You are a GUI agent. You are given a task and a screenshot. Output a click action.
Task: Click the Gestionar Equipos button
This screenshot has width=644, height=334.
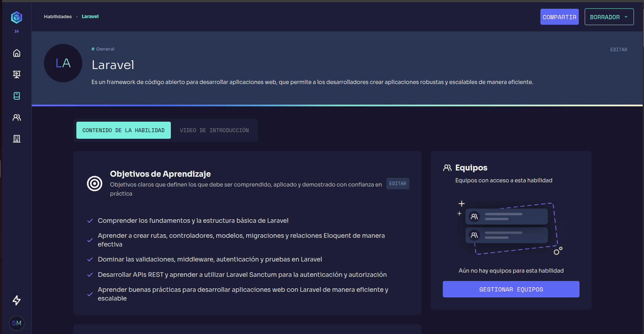[x=511, y=289]
